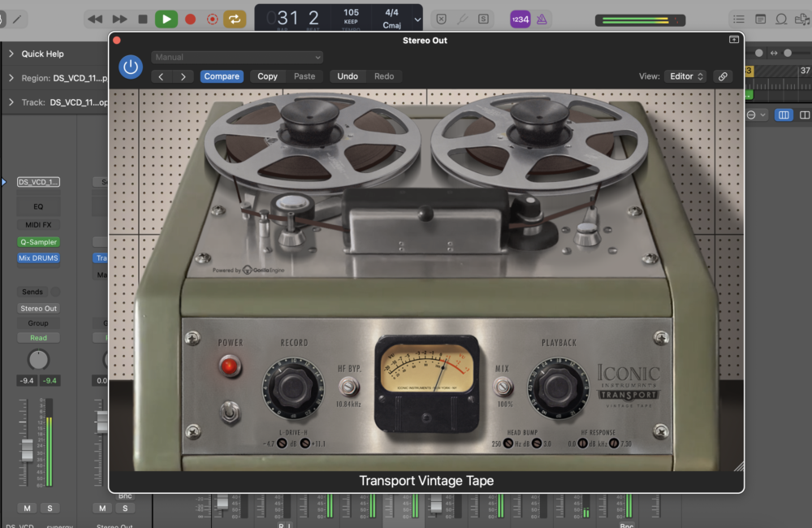The image size is (812, 528).
Task: Click the count-in 1234 purple button
Action: [x=520, y=19]
